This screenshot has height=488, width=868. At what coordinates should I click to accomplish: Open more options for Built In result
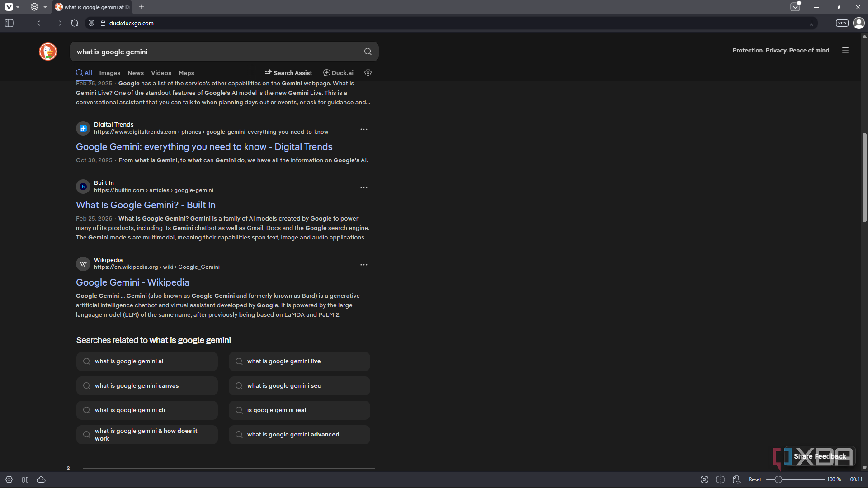pyautogui.click(x=363, y=188)
